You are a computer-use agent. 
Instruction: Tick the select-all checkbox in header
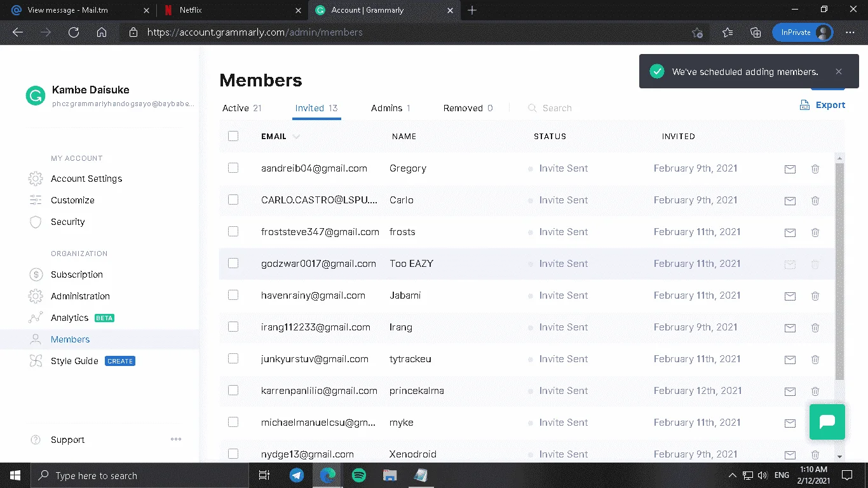(233, 136)
